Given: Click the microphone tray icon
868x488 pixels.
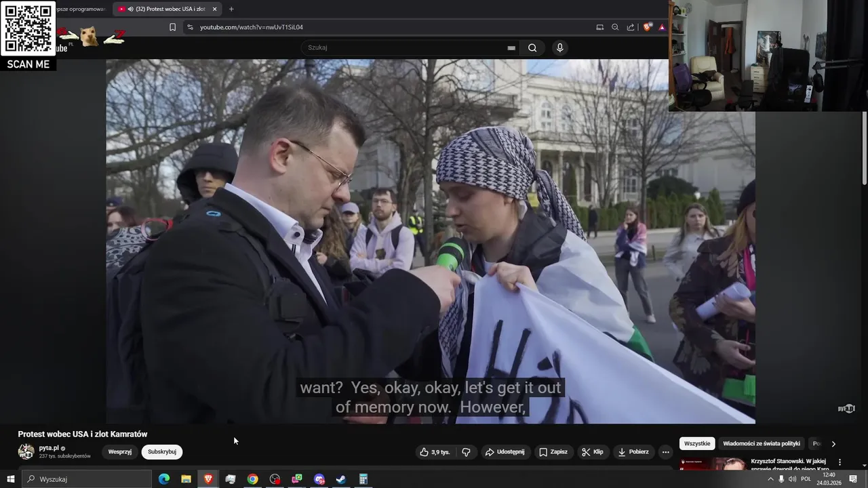Looking at the screenshot, I should coord(781,479).
